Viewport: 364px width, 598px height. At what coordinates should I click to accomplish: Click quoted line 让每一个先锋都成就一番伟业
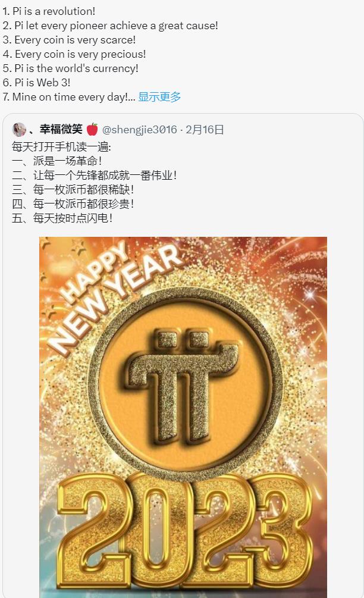coord(94,176)
